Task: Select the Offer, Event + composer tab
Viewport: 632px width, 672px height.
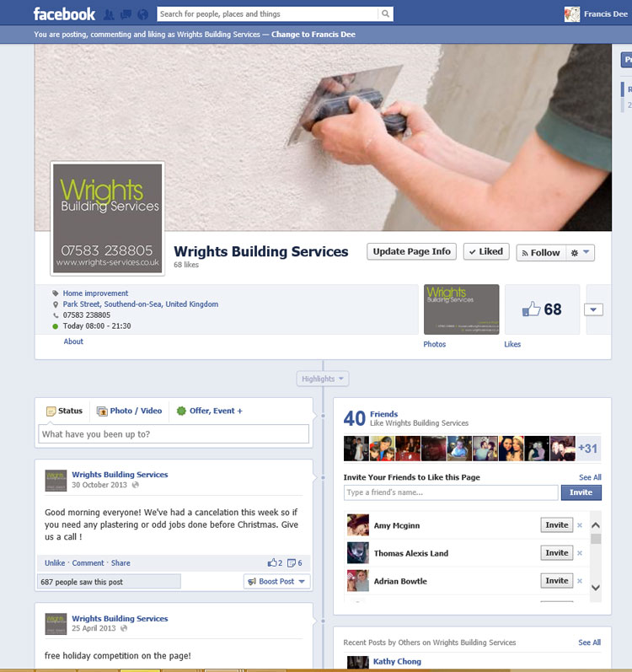Action: click(x=210, y=411)
